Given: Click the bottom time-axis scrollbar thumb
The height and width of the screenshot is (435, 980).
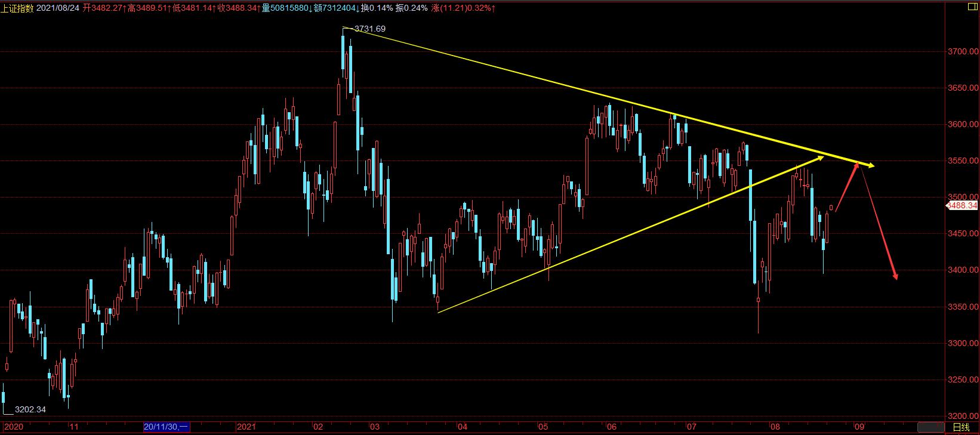Looking at the screenshot, I should pos(930,427).
